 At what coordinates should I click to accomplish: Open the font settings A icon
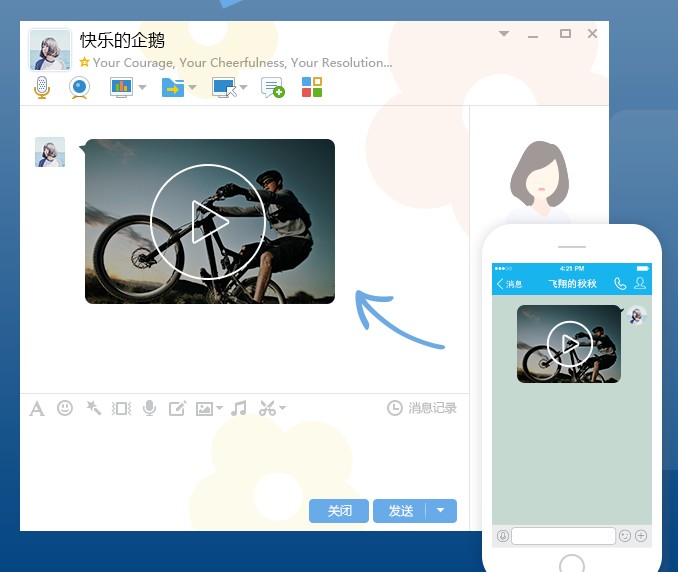pos(37,408)
